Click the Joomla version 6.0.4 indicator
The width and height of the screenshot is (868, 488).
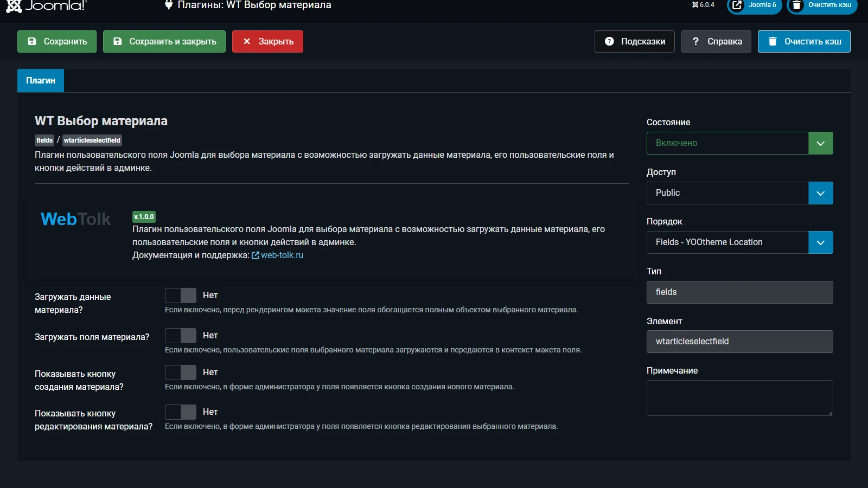coord(703,5)
